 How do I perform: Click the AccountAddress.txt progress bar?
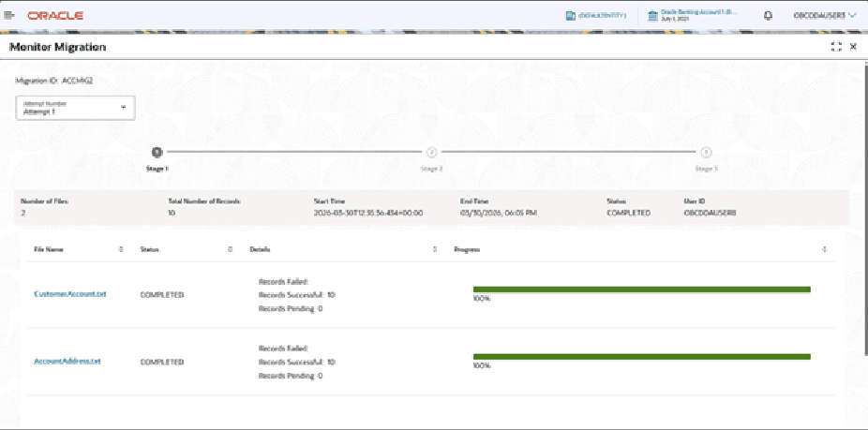[x=641, y=357]
